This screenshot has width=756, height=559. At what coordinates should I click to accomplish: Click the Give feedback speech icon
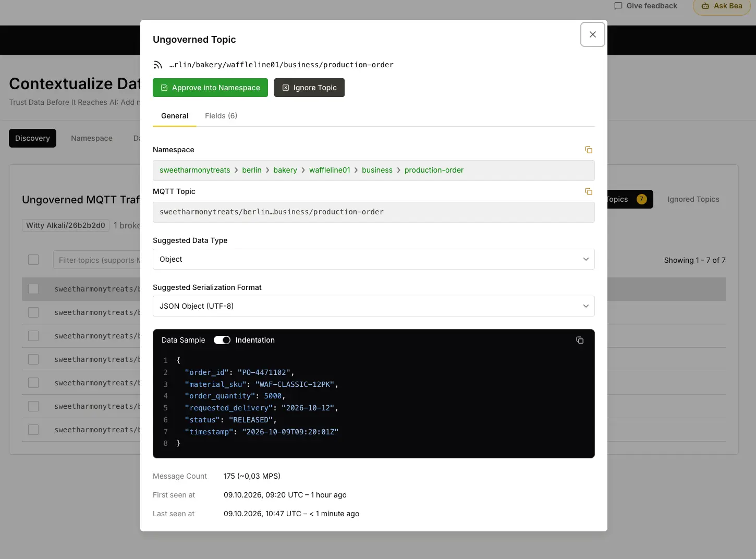pos(618,6)
